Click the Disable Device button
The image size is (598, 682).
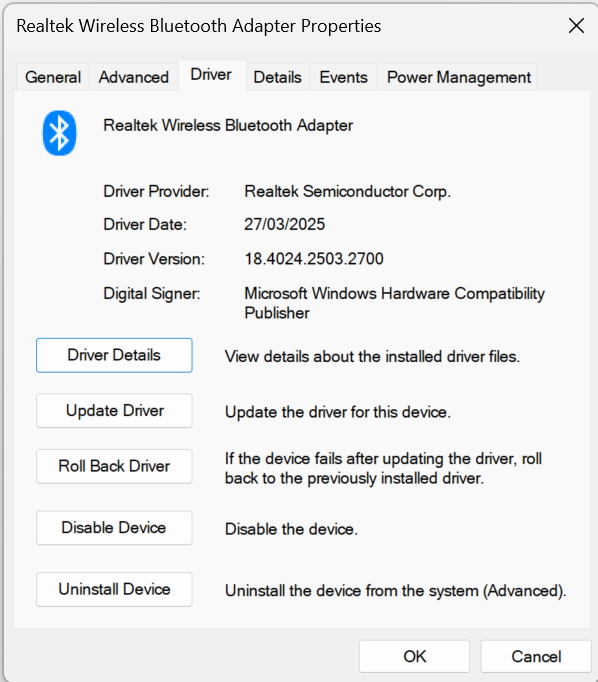(114, 528)
